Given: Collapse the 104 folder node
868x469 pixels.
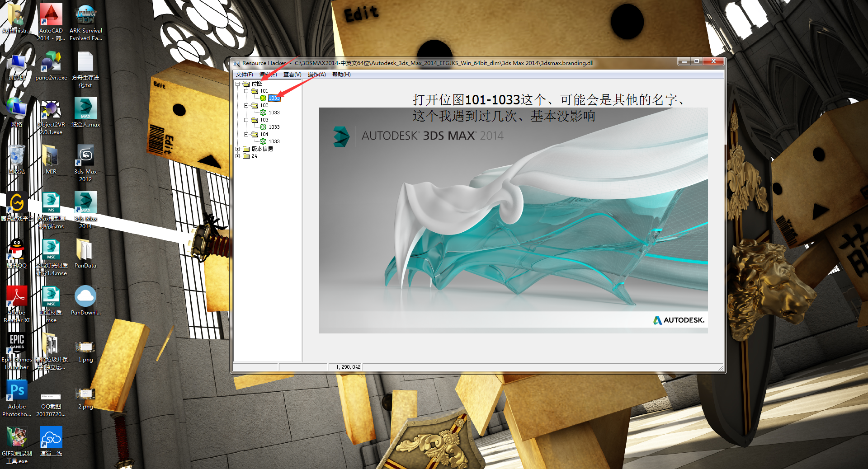Looking at the screenshot, I should point(246,134).
